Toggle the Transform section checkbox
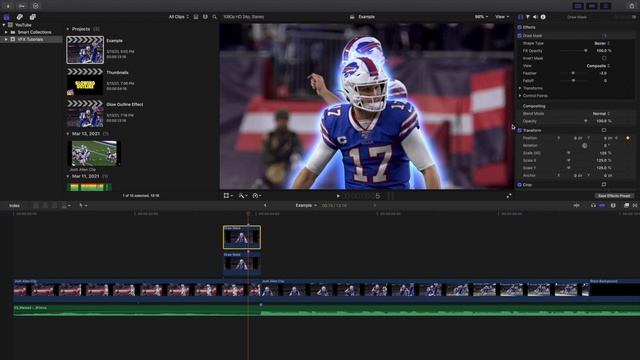The height and width of the screenshot is (360, 640). click(x=520, y=130)
